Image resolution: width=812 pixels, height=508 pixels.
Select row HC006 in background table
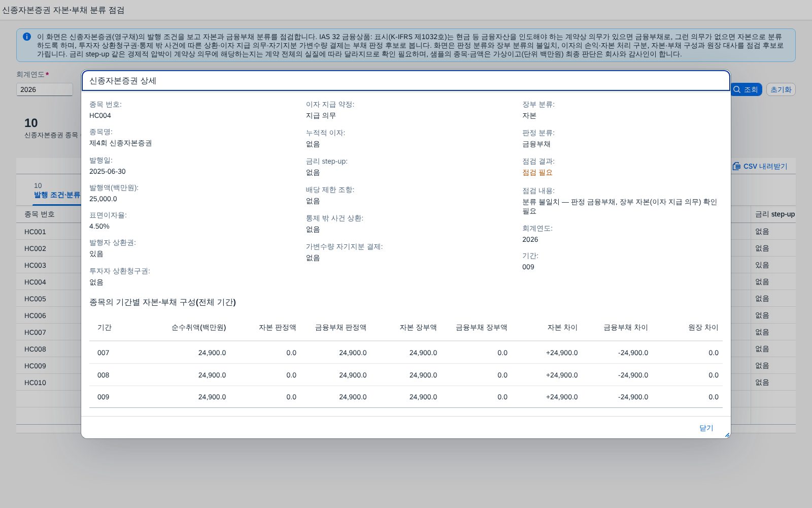(49, 315)
